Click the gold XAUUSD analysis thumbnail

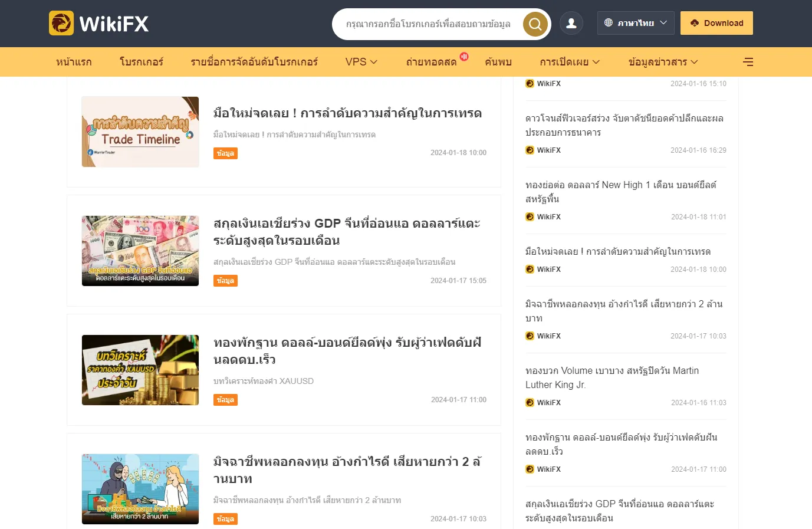140,370
